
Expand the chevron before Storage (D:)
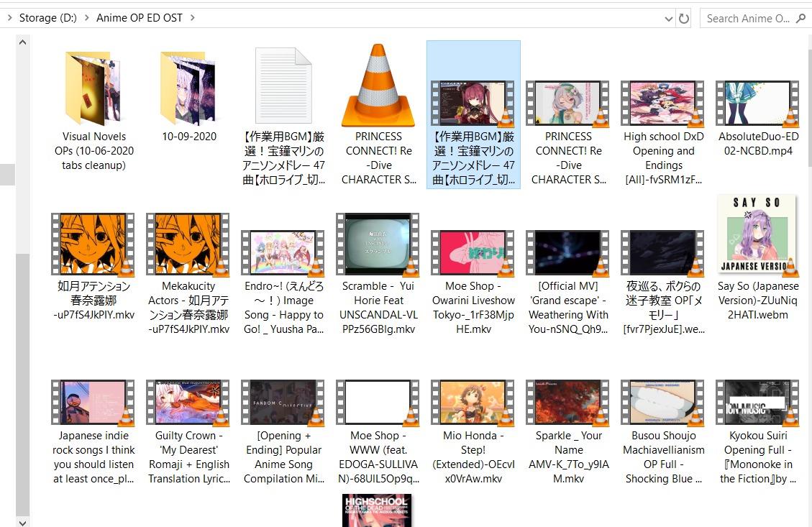9,17
